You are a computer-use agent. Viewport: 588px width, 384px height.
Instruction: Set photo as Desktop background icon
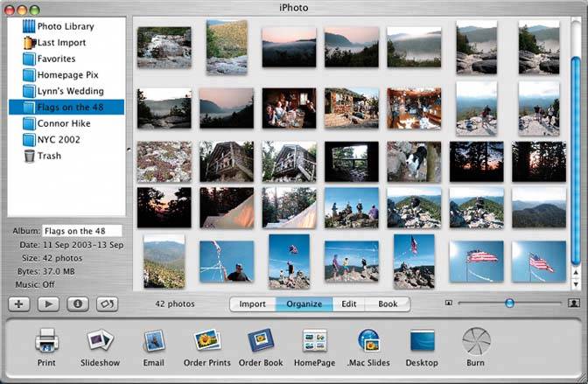pyautogui.click(x=423, y=341)
